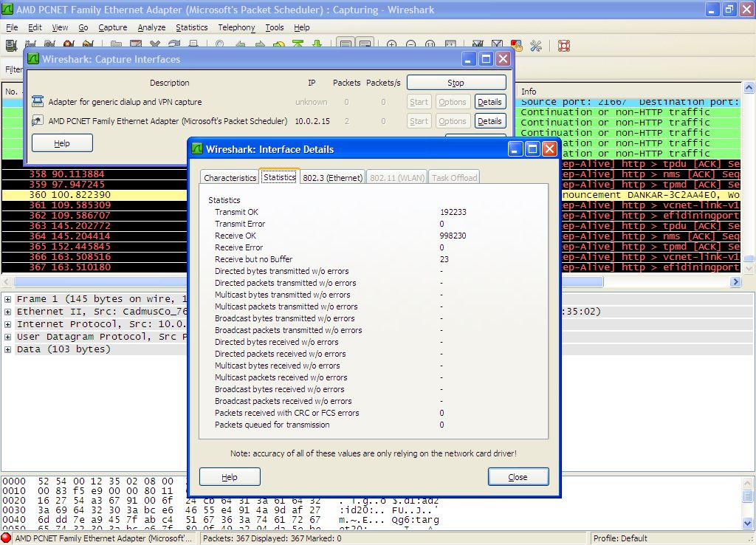756x545 pixels.
Task: Click Help button in Interface Details dialog
Action: (x=230, y=477)
